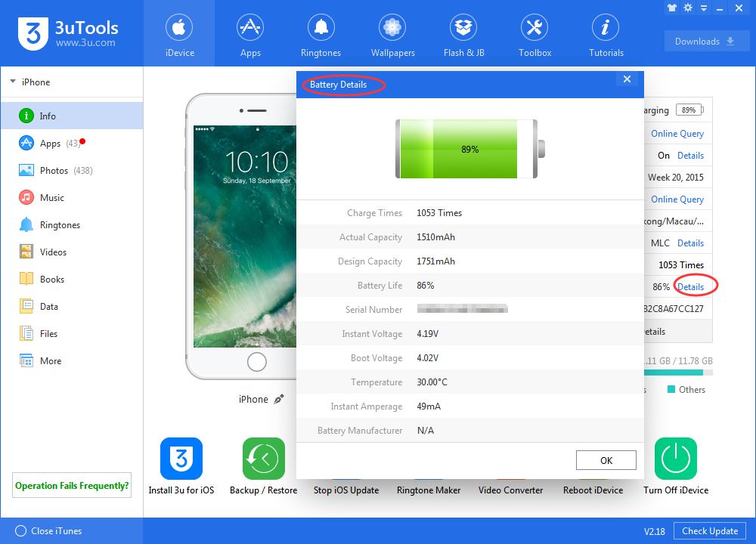Open battery Details link next to 86%
The image size is (756, 544).
click(690, 287)
